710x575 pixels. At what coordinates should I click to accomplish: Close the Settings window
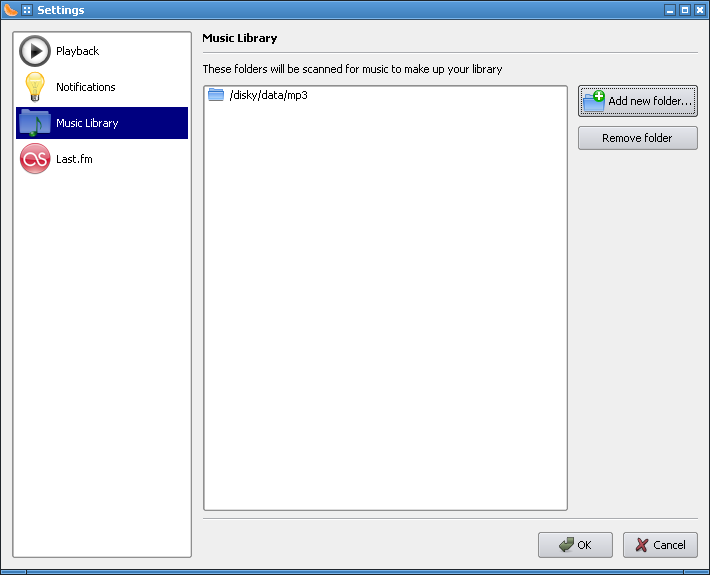click(700, 10)
